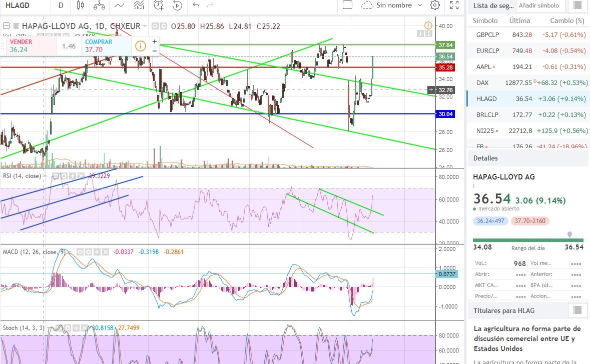
Task: Open the watchlist menu icon
Action: pyautogui.click(x=577, y=5)
